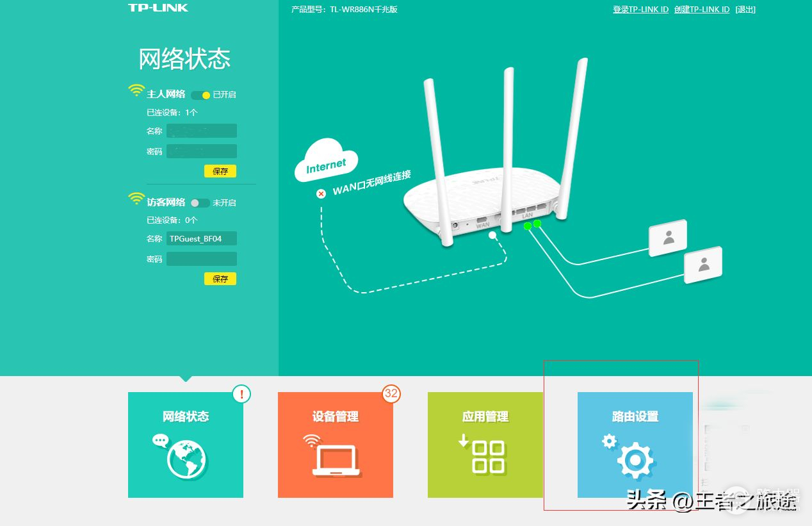This screenshot has width=812, height=526.
Task: Click the 退出 logout link
Action: (745, 10)
